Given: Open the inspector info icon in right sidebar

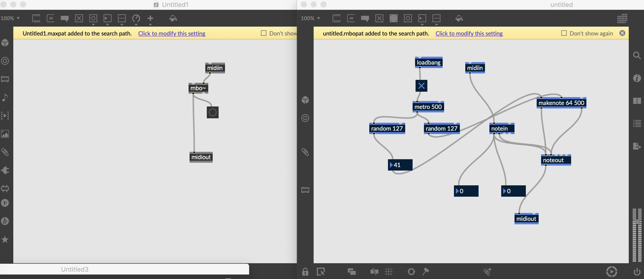Looking at the screenshot, I should (x=637, y=78).
